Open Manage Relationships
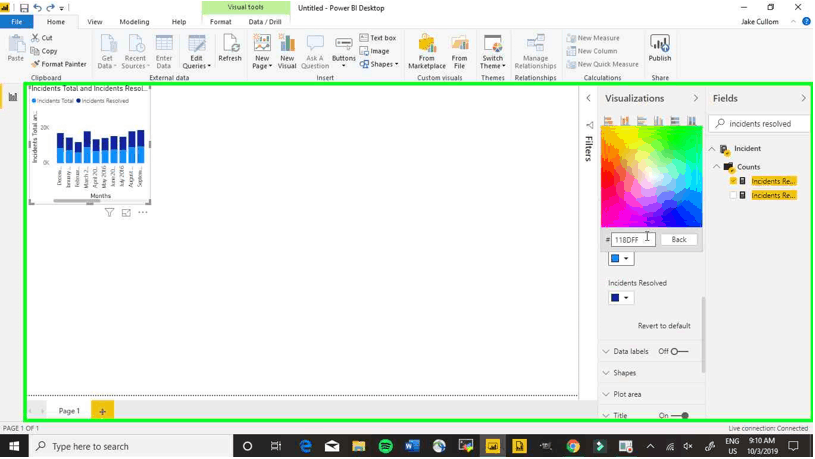Image resolution: width=815 pixels, height=459 pixels. click(535, 51)
